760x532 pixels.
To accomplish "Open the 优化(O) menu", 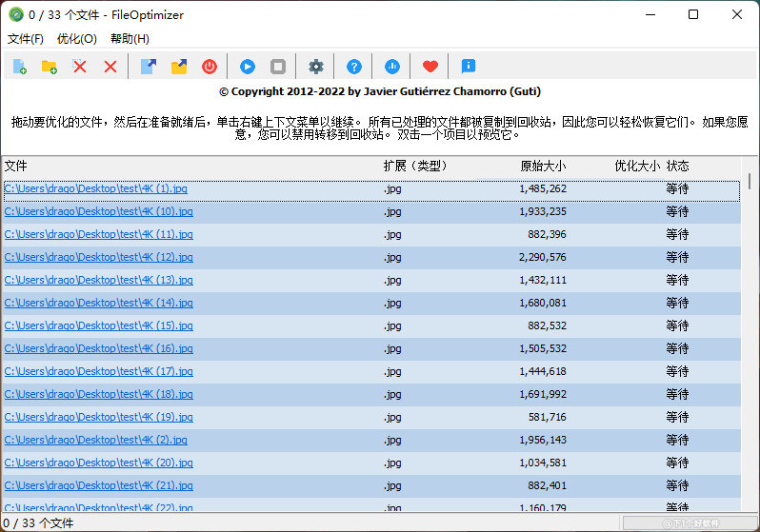I will 77,39.
